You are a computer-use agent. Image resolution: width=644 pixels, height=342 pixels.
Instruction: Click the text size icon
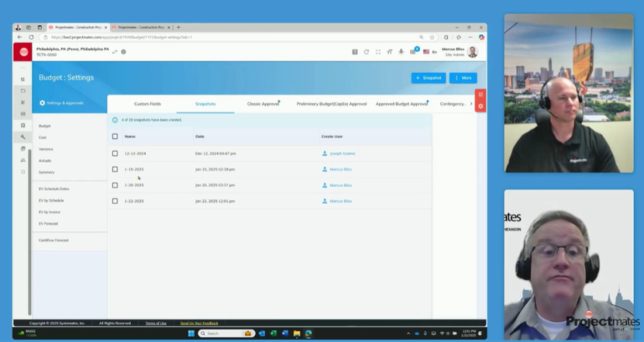pyautogui.click(x=389, y=52)
